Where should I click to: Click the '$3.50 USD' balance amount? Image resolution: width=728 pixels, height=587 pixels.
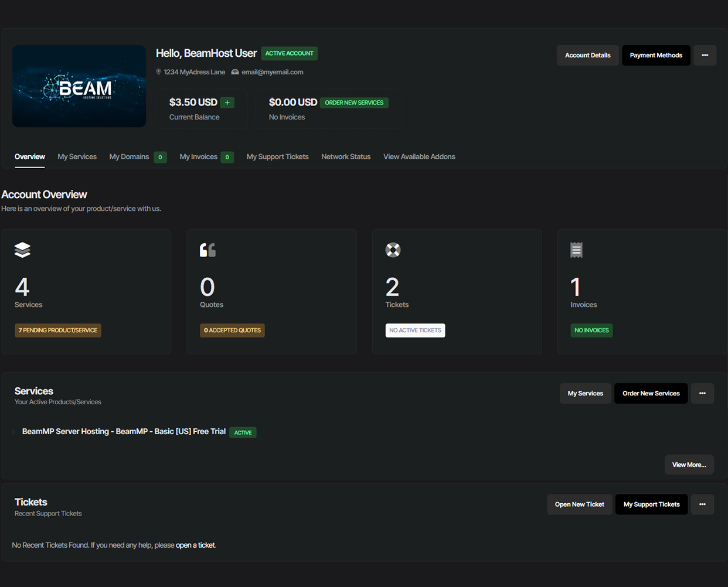pyautogui.click(x=193, y=102)
